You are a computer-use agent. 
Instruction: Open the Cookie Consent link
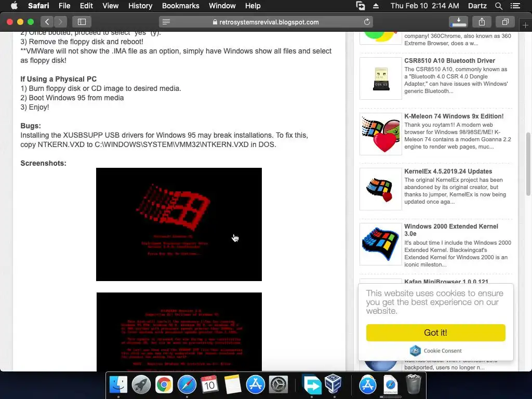coord(436,351)
